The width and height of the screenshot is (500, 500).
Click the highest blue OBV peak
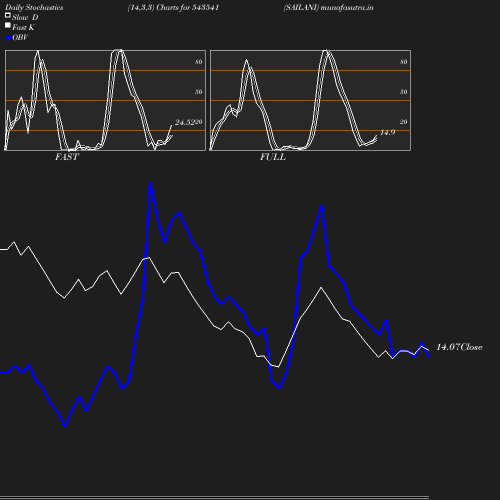[150, 183]
